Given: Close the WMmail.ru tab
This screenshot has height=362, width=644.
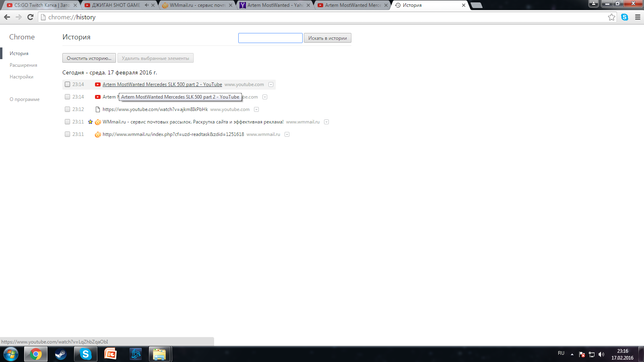Looking at the screenshot, I should pos(231,5).
